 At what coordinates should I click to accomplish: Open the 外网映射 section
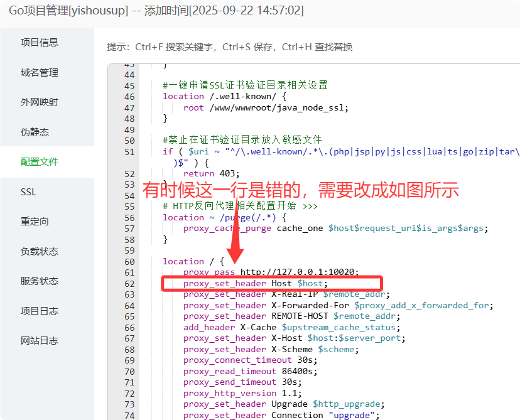(x=40, y=102)
